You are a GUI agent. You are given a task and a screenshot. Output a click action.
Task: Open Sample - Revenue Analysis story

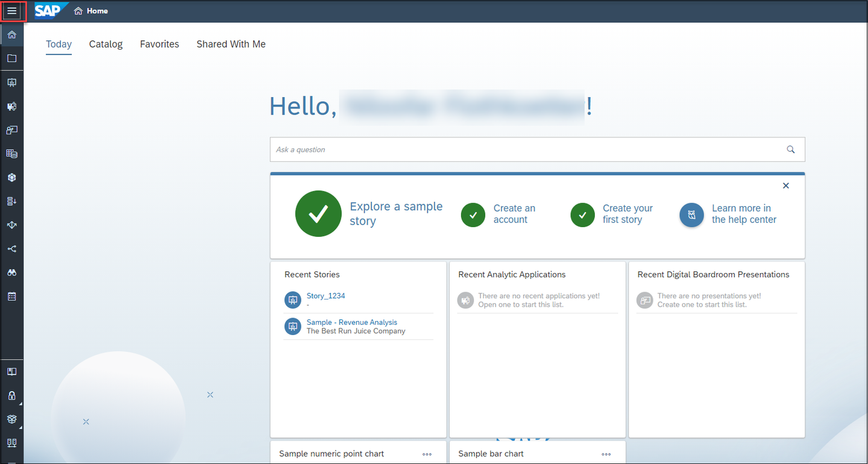tap(352, 322)
